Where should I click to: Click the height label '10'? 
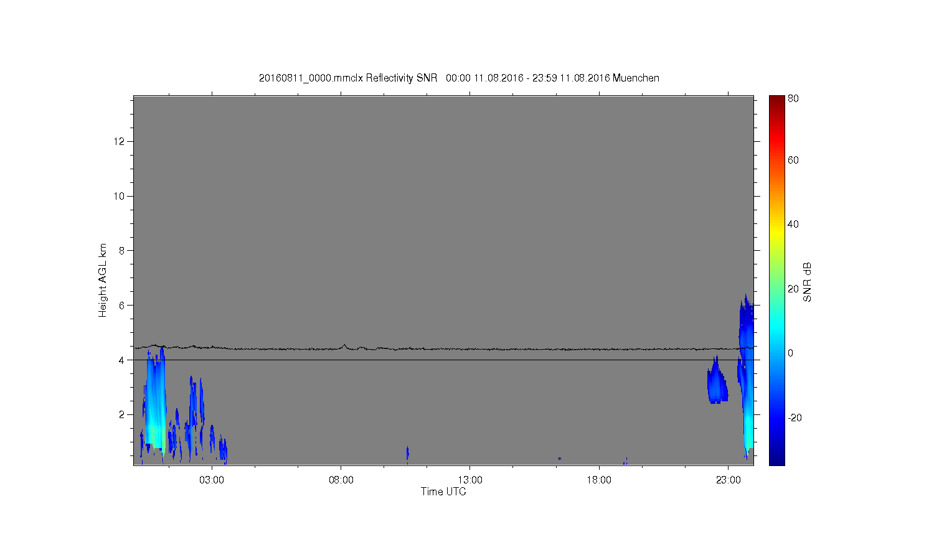click(120, 196)
